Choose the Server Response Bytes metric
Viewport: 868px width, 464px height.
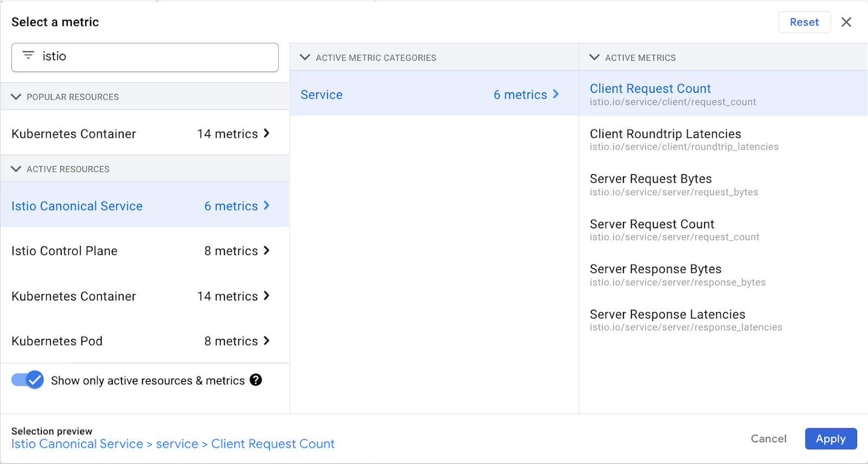[x=723, y=275]
